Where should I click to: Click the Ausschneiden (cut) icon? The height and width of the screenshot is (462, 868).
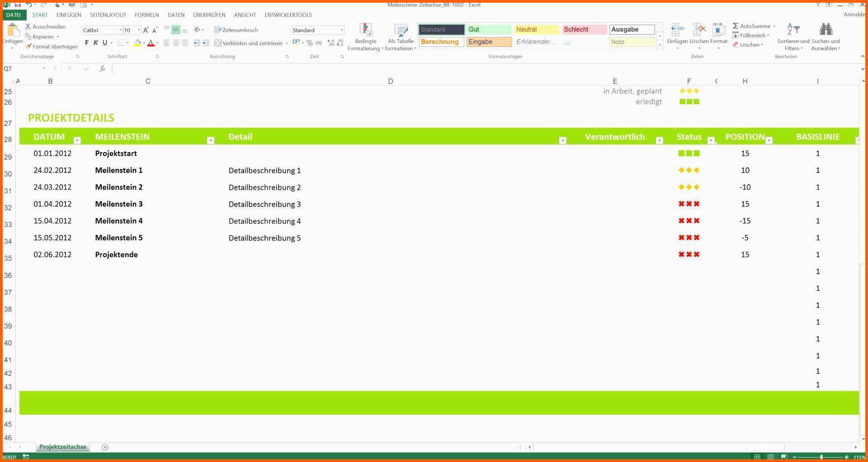28,27
